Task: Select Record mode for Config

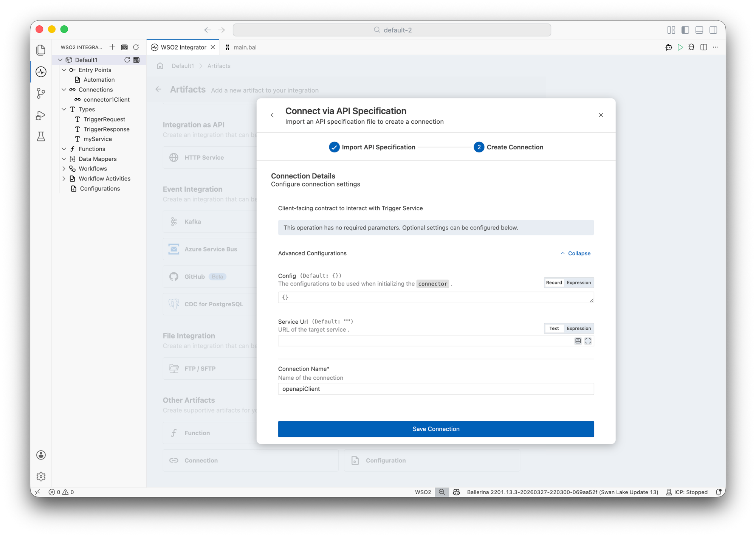Action: pyautogui.click(x=554, y=282)
